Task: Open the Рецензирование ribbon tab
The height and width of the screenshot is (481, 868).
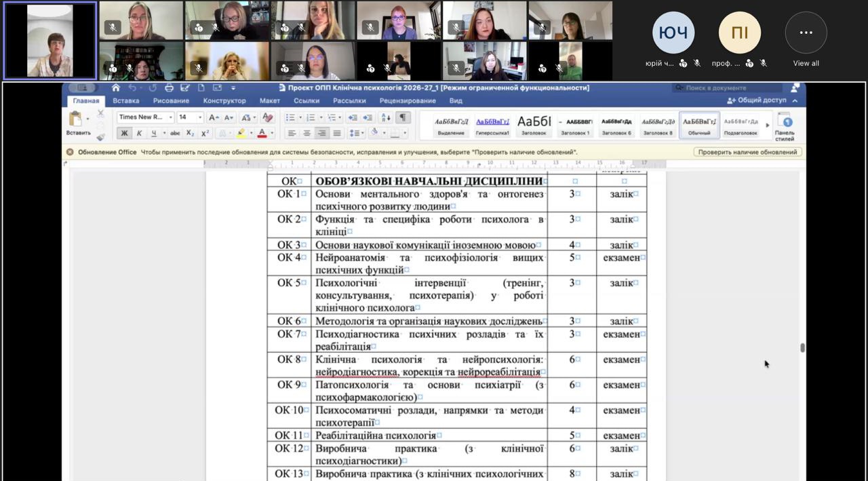Action: [x=408, y=101]
